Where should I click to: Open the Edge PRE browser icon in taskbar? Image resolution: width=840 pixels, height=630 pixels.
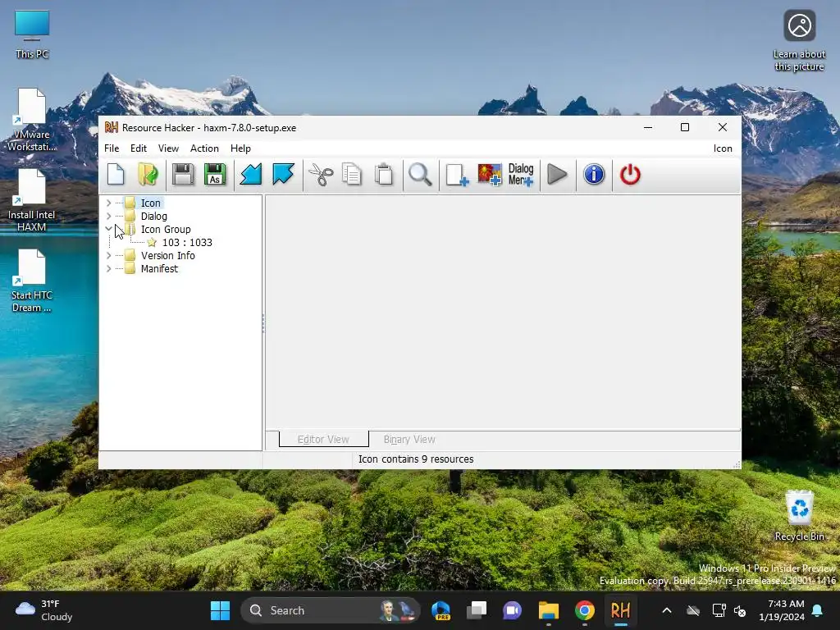point(441,610)
